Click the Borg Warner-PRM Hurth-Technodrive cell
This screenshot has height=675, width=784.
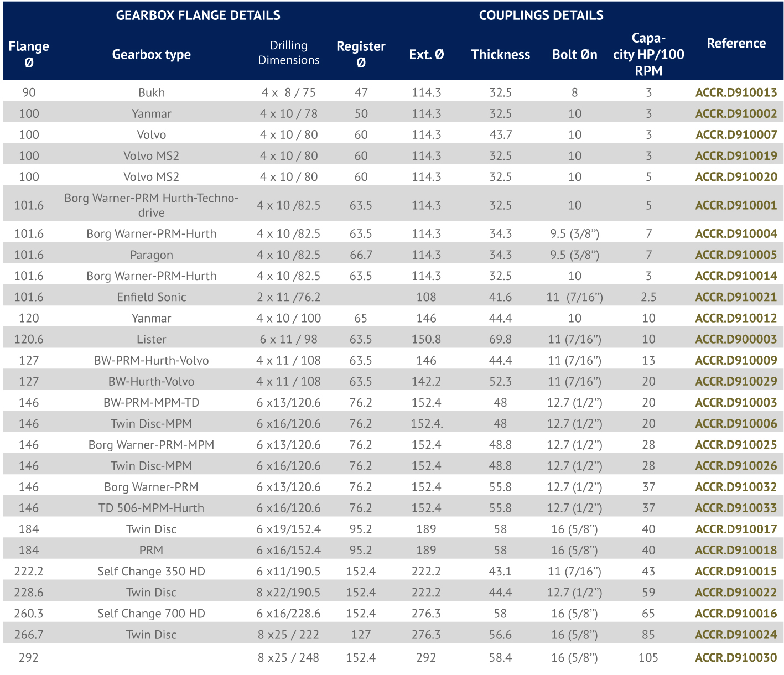click(x=152, y=205)
